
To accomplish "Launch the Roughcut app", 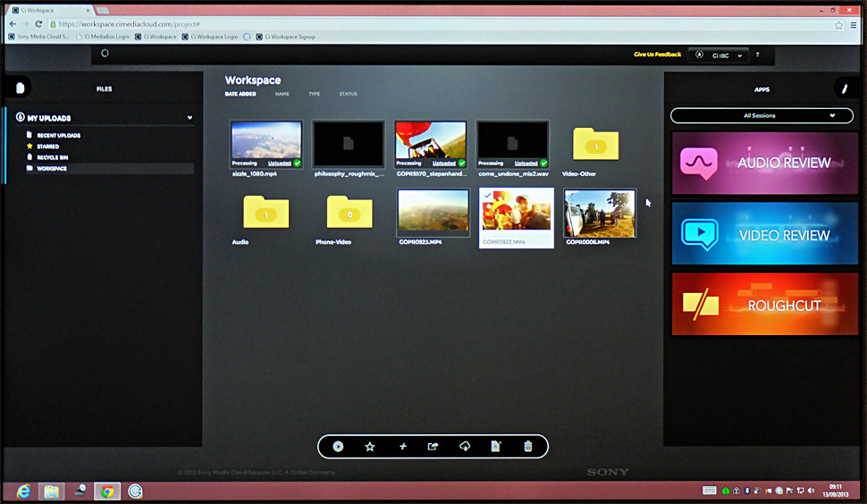I will pyautogui.click(x=764, y=305).
